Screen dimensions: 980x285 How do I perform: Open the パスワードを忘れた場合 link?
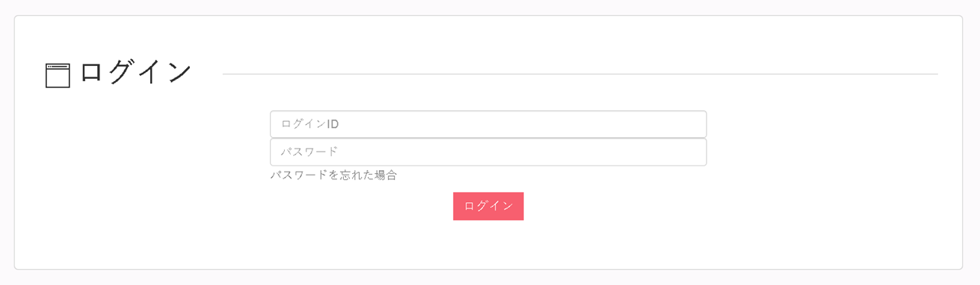click(334, 175)
